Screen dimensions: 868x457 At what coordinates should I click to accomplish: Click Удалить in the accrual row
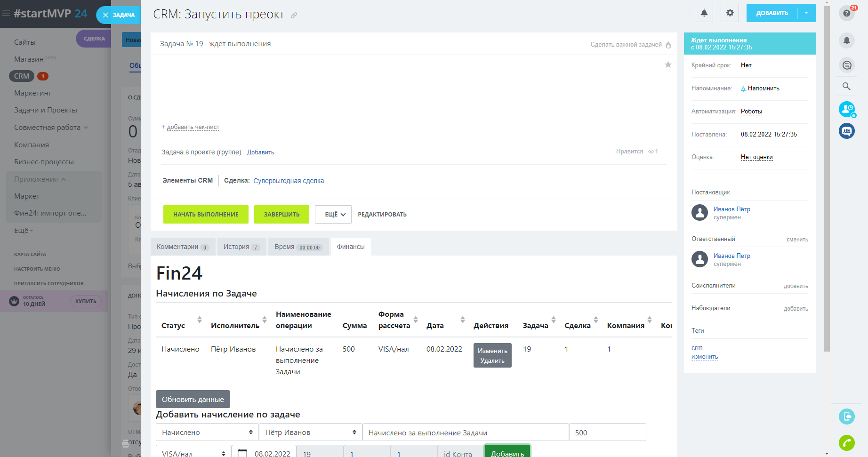pyautogui.click(x=492, y=361)
